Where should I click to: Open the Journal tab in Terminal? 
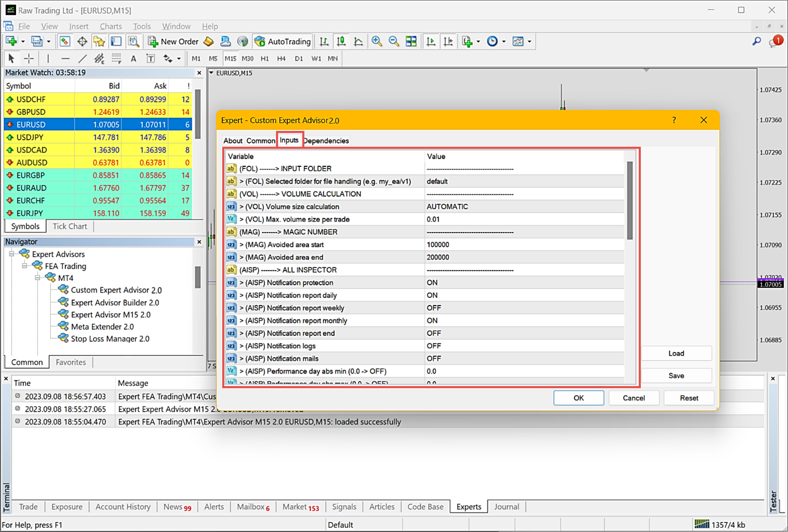point(506,507)
